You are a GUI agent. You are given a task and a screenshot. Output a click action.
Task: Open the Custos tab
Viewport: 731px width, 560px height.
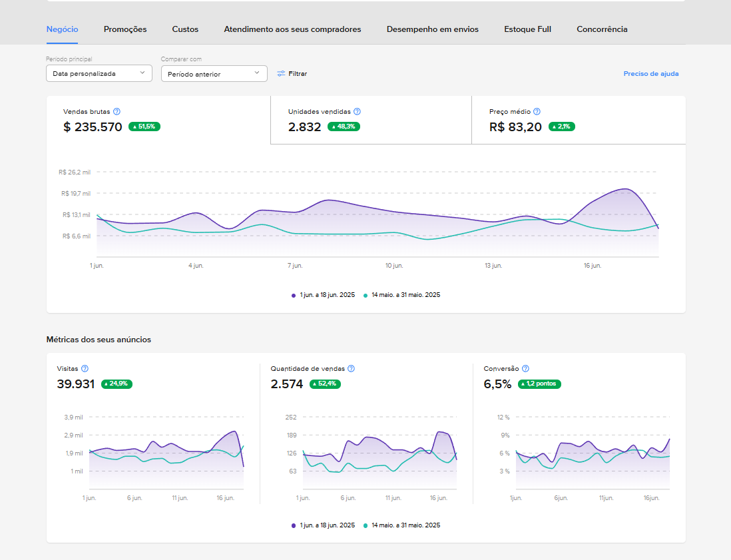185,29
